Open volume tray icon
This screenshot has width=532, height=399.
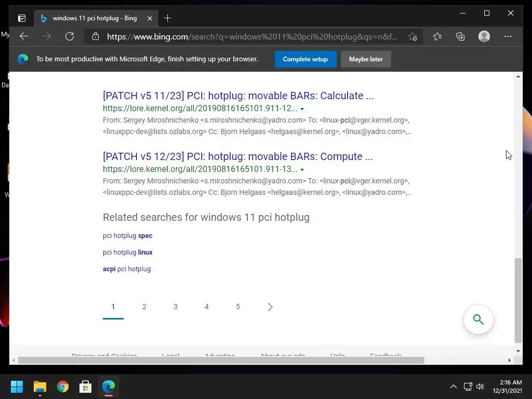pyautogui.click(x=480, y=387)
